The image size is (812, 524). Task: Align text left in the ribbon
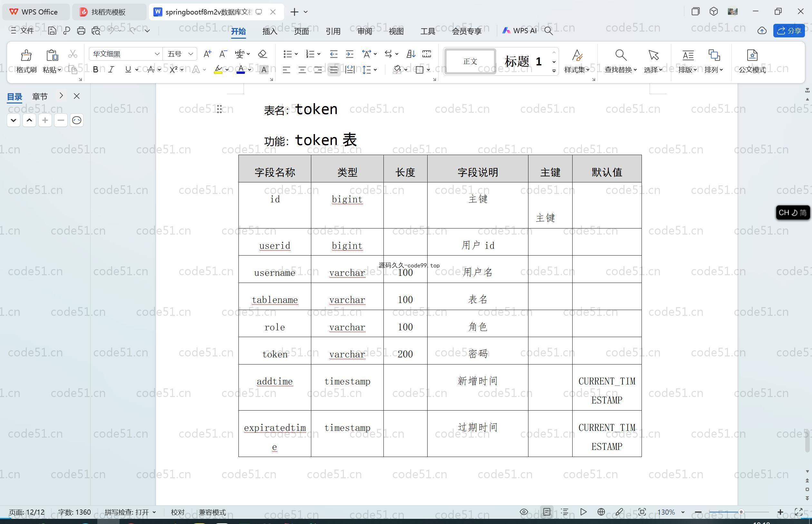click(286, 70)
